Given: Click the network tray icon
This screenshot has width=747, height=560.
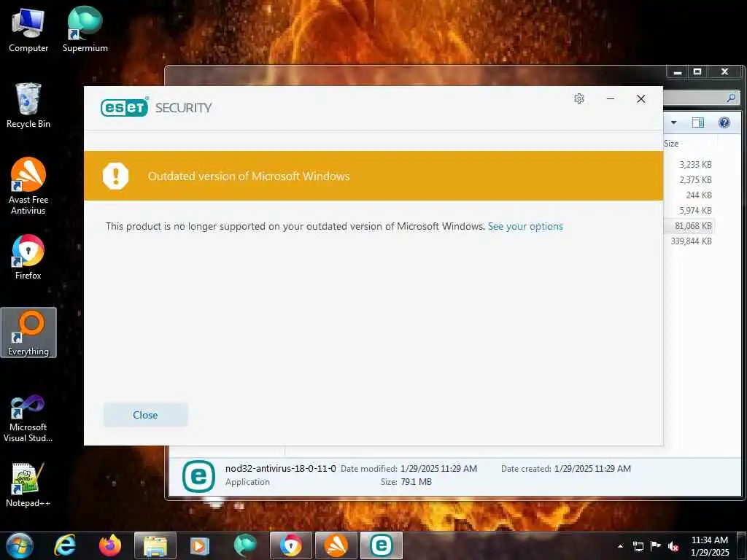Looking at the screenshot, I should point(638,546).
